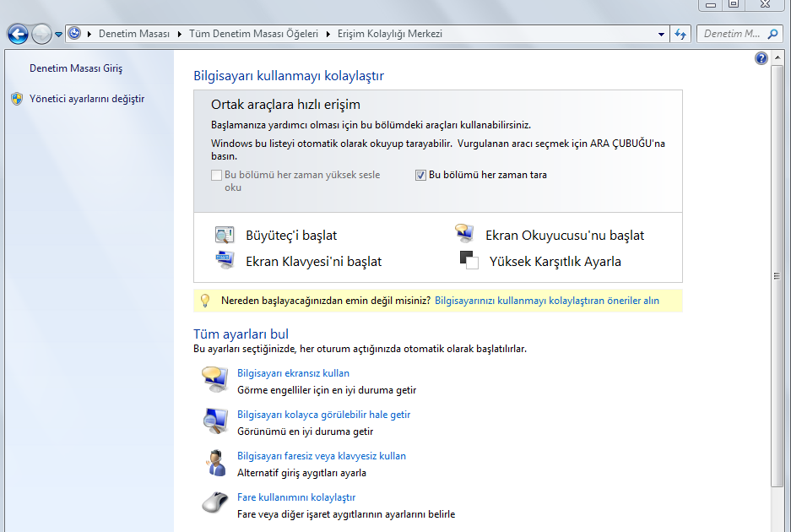The height and width of the screenshot is (532, 791).
Task: Click the lightbulb tip icon
Action: 205,301
